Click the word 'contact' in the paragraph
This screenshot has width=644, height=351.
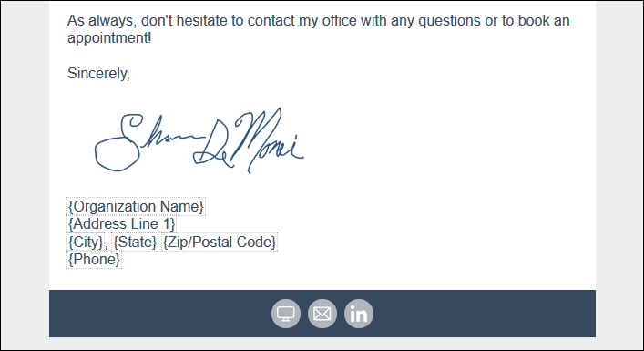click(x=271, y=21)
